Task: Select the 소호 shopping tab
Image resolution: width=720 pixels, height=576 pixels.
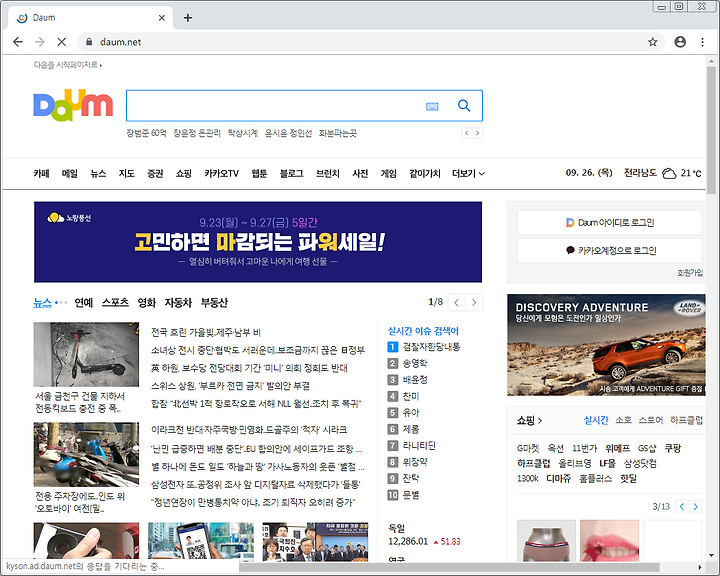Action: 623,420
